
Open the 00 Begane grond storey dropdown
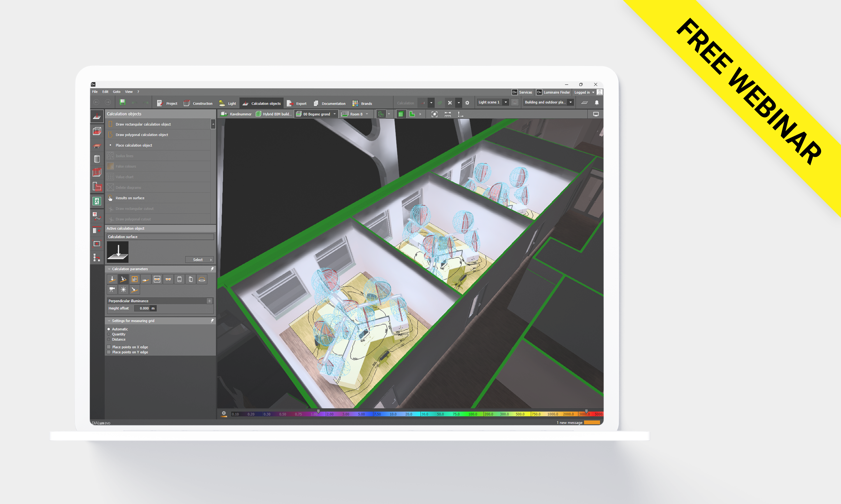click(x=334, y=114)
